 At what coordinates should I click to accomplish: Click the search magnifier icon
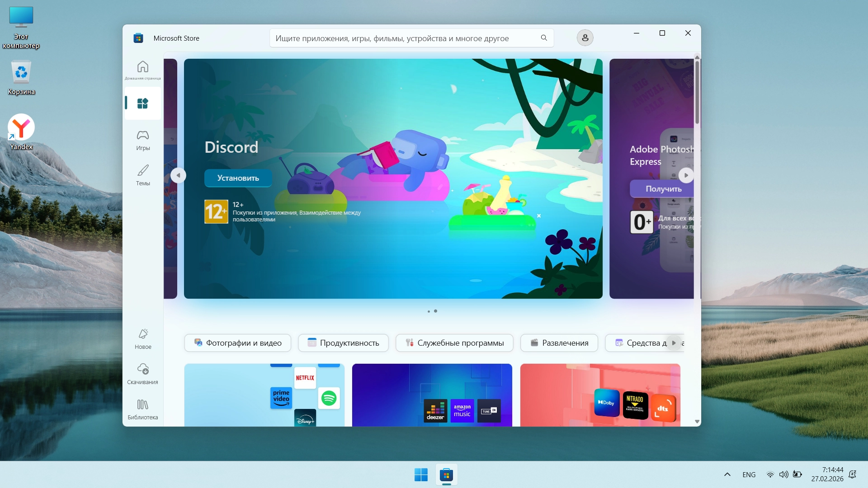tap(544, 38)
